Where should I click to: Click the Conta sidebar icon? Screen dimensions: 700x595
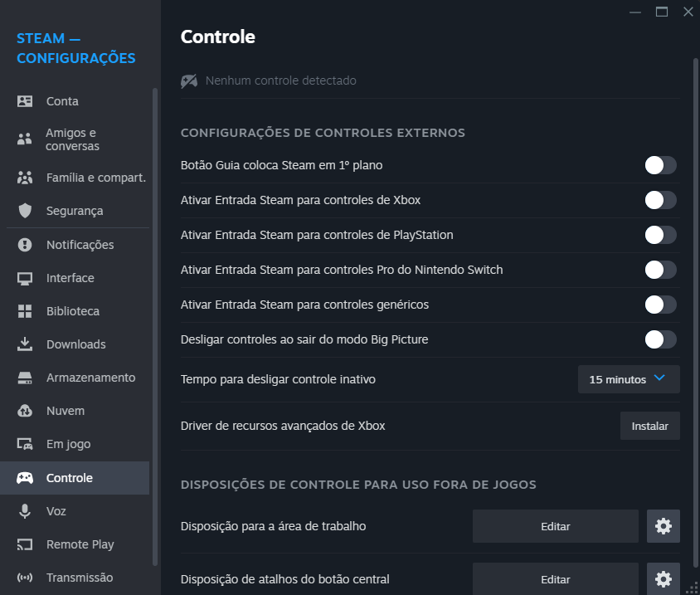pyautogui.click(x=25, y=101)
